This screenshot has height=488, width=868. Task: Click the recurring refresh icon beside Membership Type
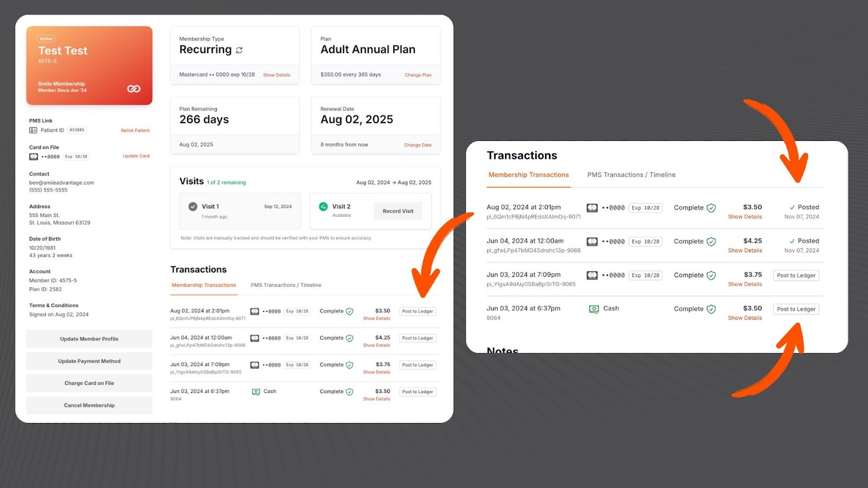pyautogui.click(x=239, y=50)
